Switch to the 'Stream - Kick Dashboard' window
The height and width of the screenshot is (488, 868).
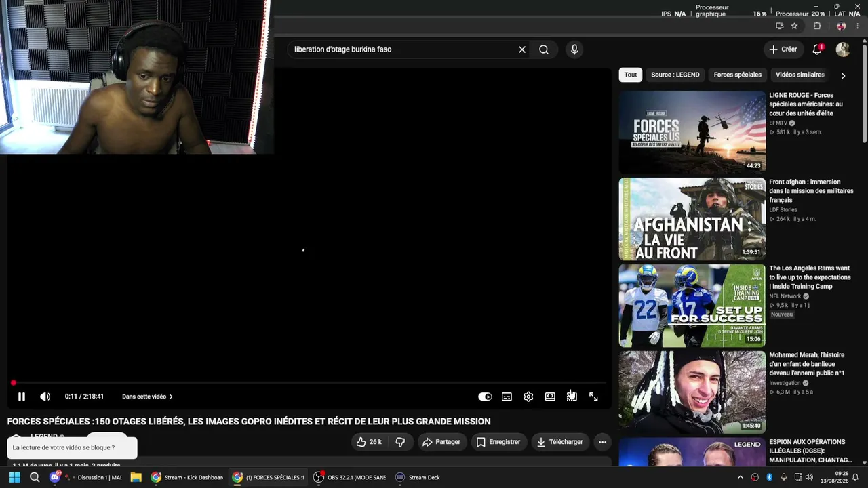click(x=187, y=477)
